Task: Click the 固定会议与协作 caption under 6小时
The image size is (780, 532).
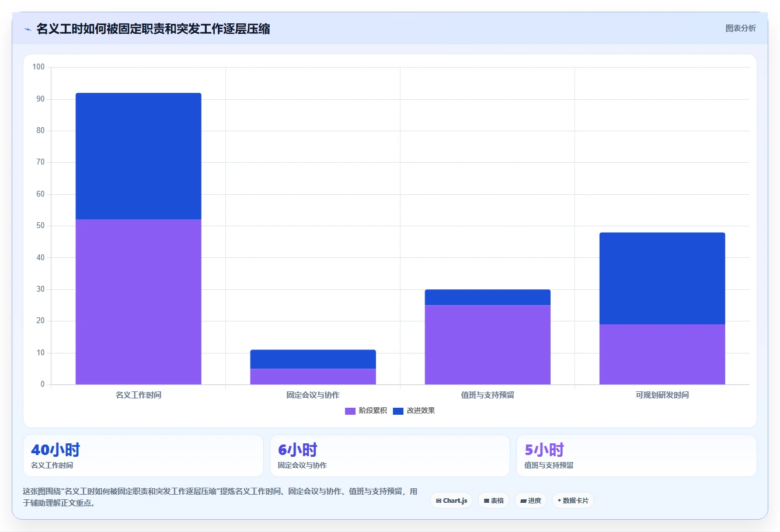Action: [302, 466]
